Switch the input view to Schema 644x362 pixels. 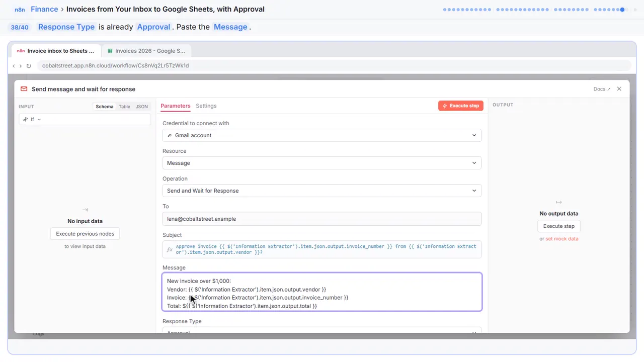click(105, 107)
